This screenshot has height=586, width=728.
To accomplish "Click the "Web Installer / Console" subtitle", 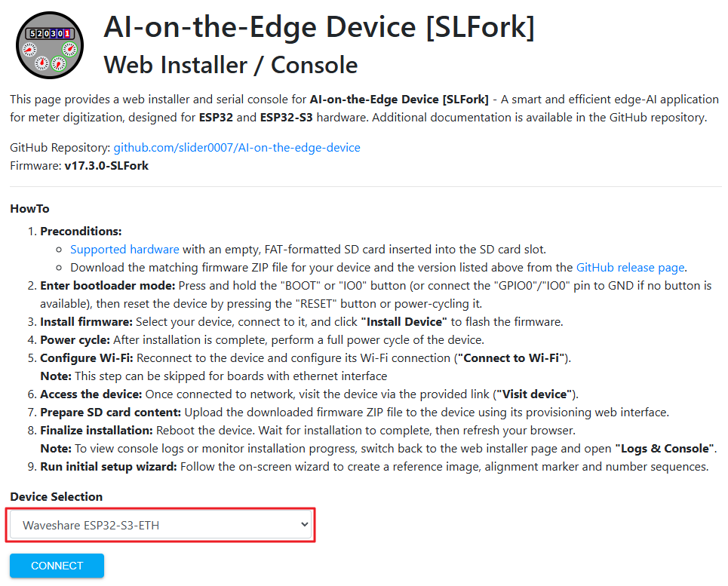I will coord(231,65).
